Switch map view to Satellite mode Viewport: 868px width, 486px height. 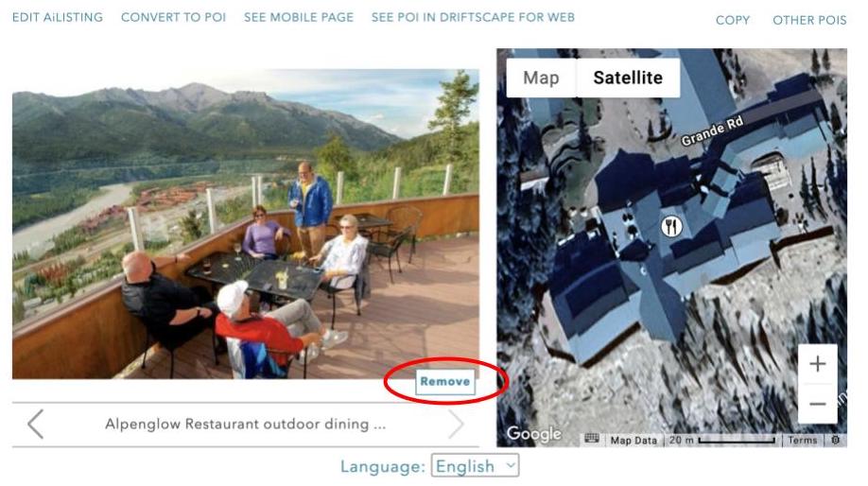(x=628, y=78)
